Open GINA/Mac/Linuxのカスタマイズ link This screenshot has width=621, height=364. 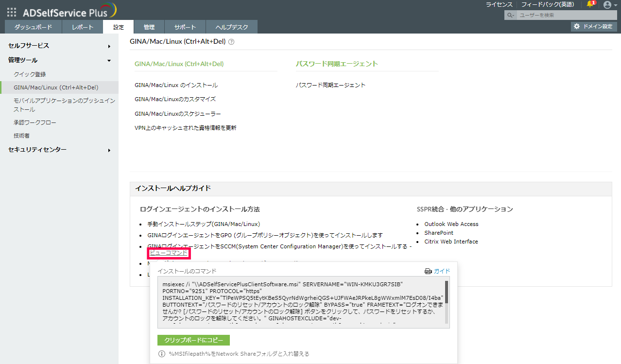click(175, 99)
